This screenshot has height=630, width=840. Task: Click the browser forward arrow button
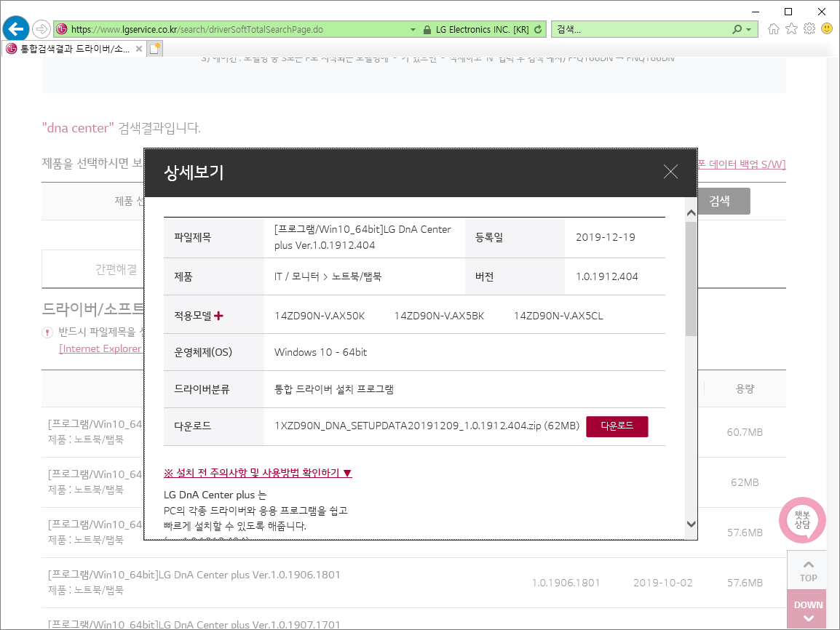click(x=41, y=29)
